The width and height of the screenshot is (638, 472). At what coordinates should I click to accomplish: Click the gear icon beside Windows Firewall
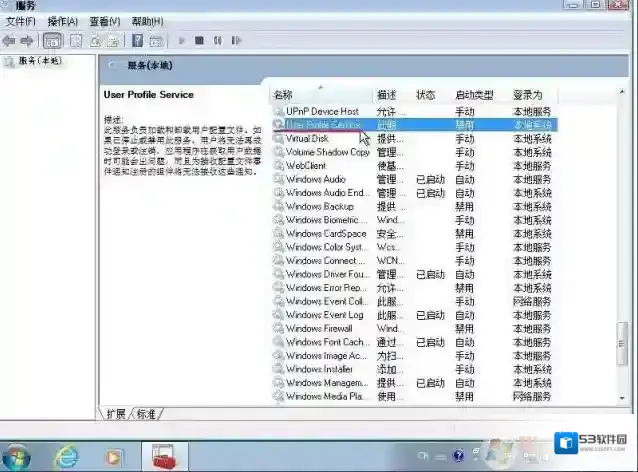pyautogui.click(x=278, y=328)
